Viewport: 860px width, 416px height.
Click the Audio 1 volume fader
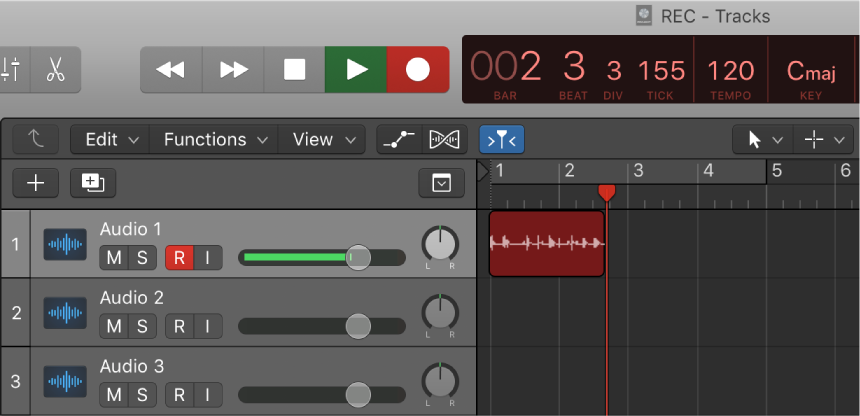(358, 257)
